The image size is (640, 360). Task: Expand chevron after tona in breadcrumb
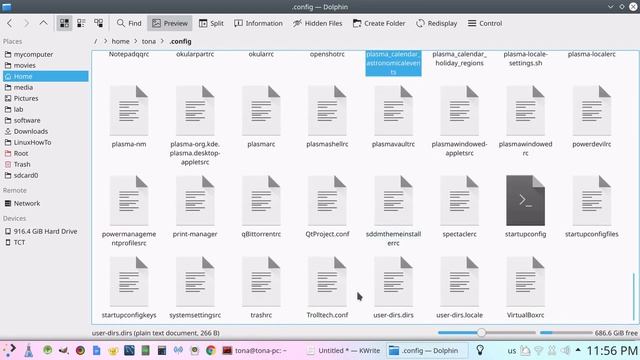coord(162,41)
